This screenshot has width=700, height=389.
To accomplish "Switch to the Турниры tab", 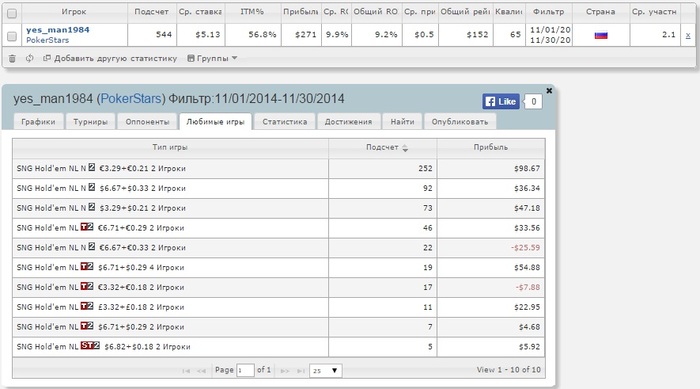I will 91,121.
